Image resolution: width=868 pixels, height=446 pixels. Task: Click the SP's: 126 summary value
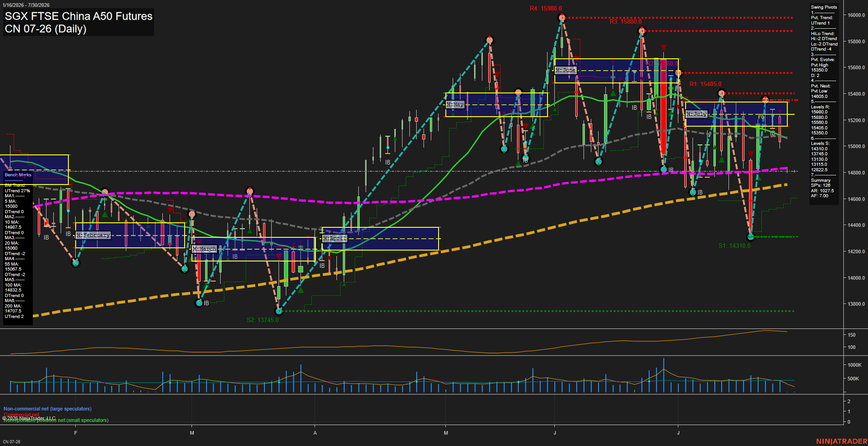pos(821,185)
